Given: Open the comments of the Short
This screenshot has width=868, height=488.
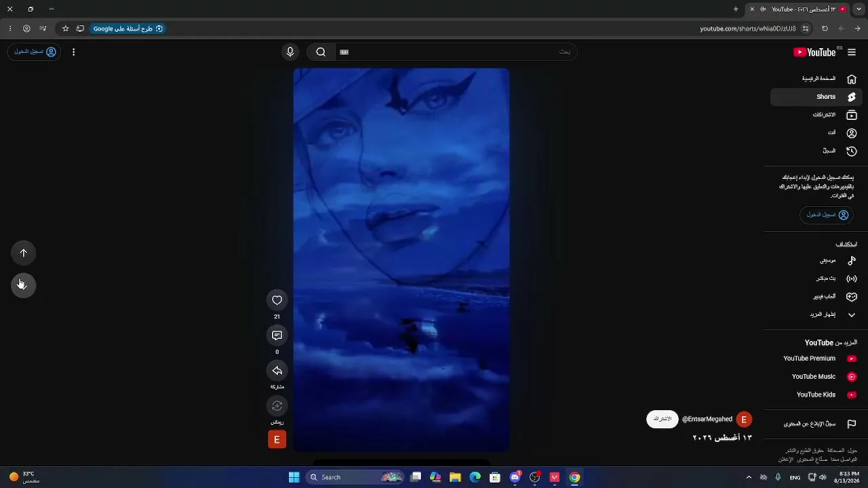Looking at the screenshot, I should click(277, 335).
